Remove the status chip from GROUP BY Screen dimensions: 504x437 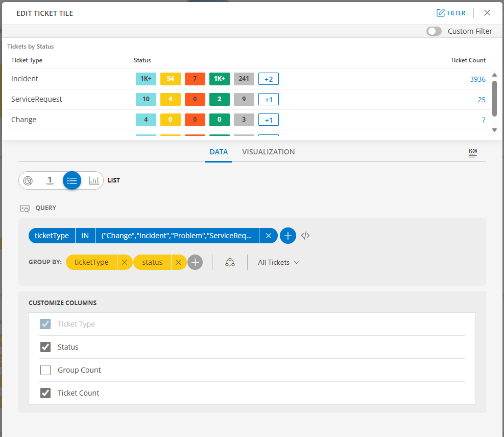pyautogui.click(x=179, y=262)
